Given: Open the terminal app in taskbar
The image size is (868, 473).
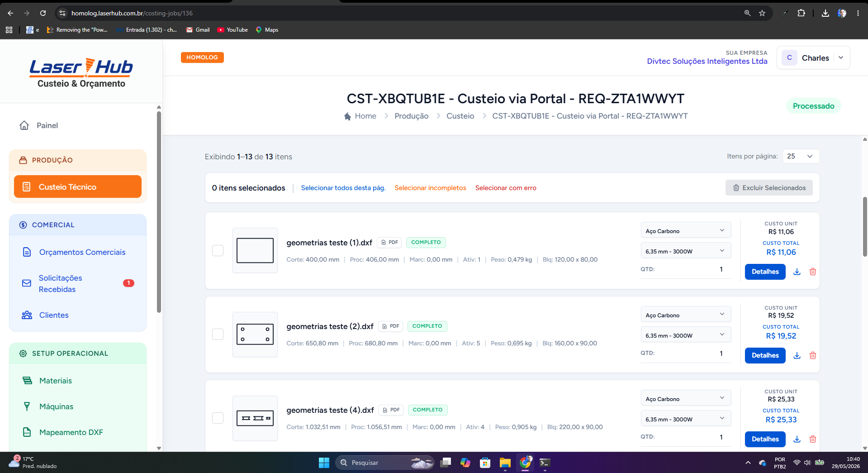Looking at the screenshot, I should click(x=545, y=463).
